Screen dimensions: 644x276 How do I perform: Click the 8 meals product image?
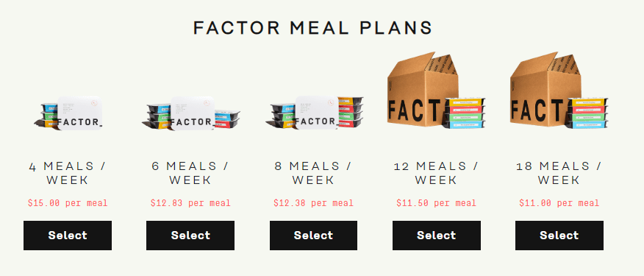314,113
